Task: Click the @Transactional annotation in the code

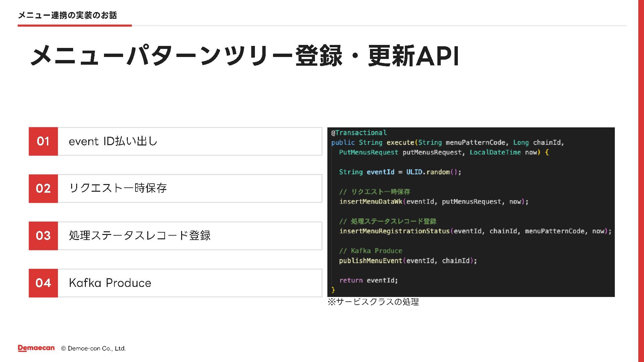Action: 359,133
